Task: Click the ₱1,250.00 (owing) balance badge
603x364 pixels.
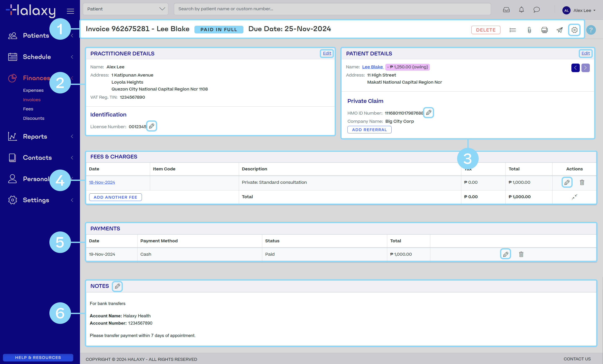Action: (408, 67)
